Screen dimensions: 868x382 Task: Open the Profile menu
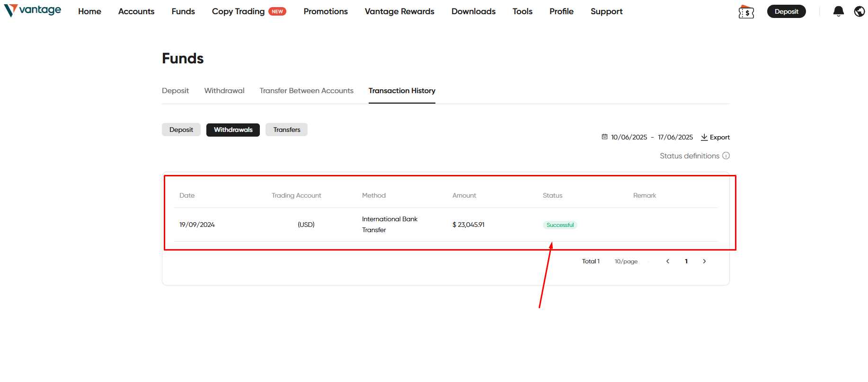tap(561, 11)
